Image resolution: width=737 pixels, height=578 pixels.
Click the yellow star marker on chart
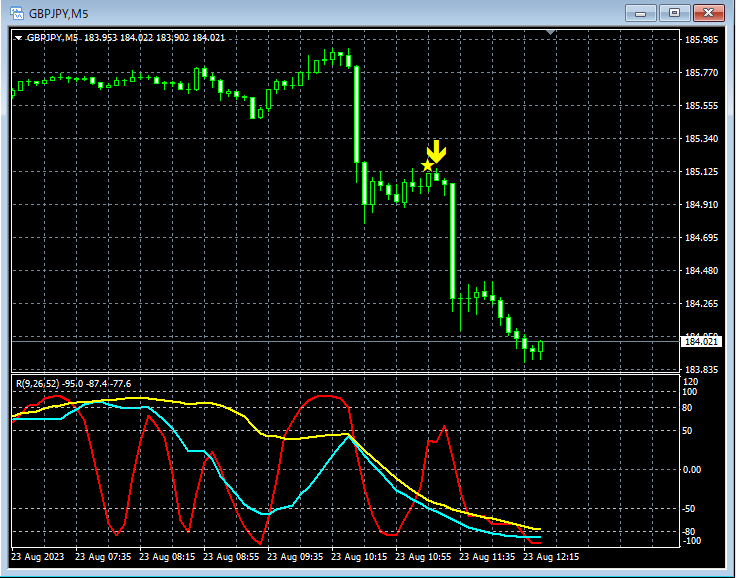click(x=427, y=165)
